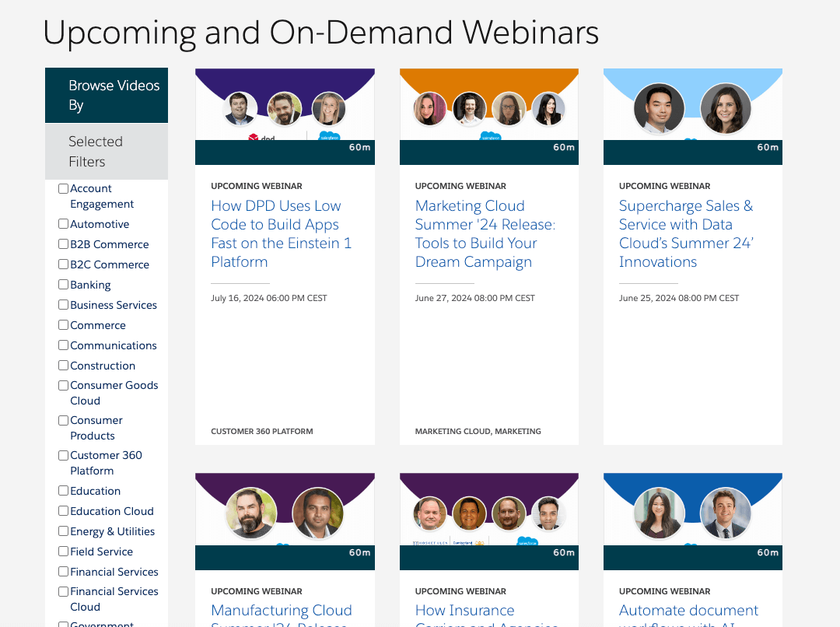Click the Manufacturing Cloud webinar speaker image

[285, 520]
